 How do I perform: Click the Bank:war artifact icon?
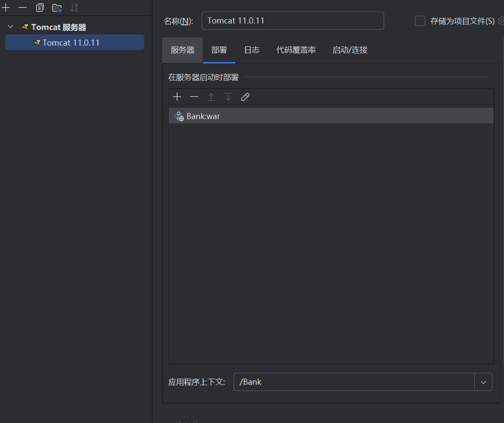(179, 117)
